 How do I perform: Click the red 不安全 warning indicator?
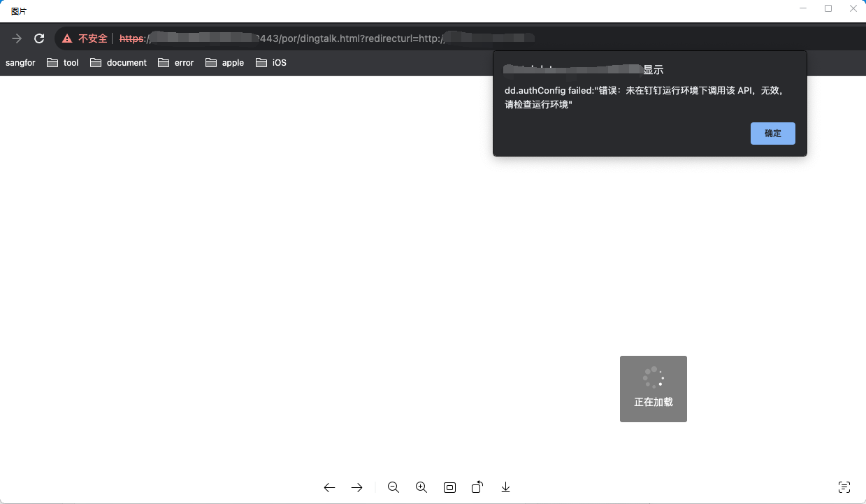point(85,38)
